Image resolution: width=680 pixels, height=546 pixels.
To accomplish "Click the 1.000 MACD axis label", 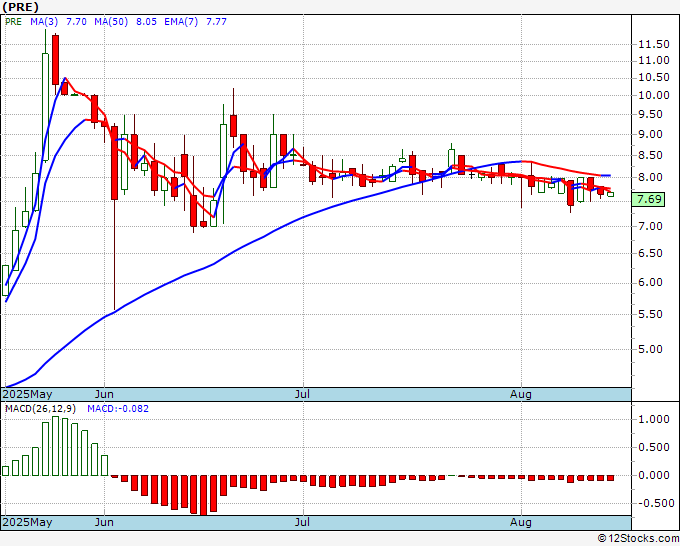I will pos(654,419).
